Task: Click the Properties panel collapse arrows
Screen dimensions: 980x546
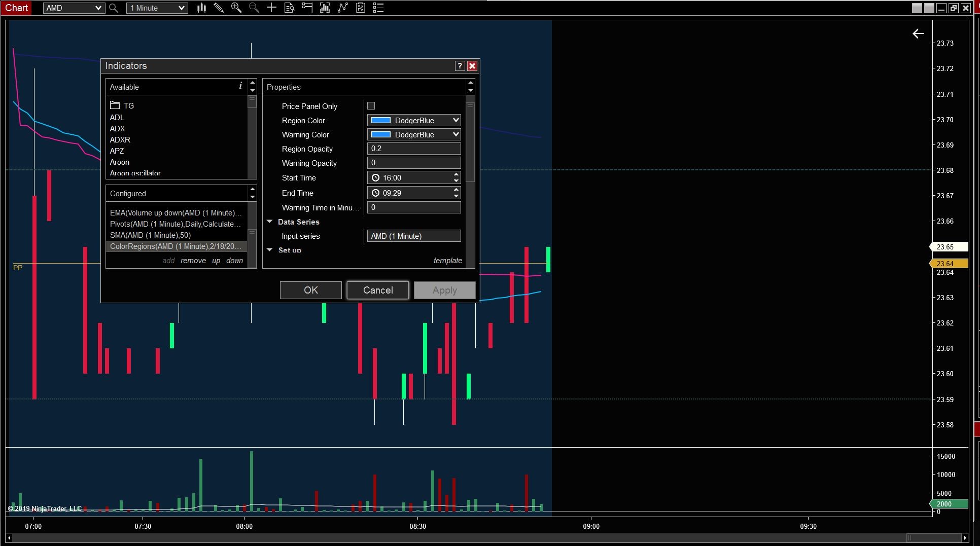Action: tap(471, 87)
